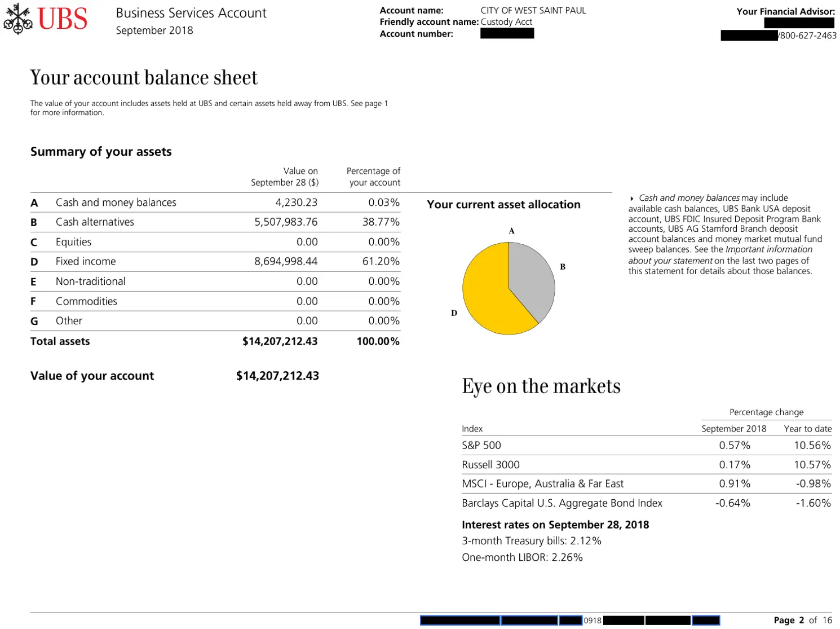Click the red UBS wordmark

[x=62, y=19]
